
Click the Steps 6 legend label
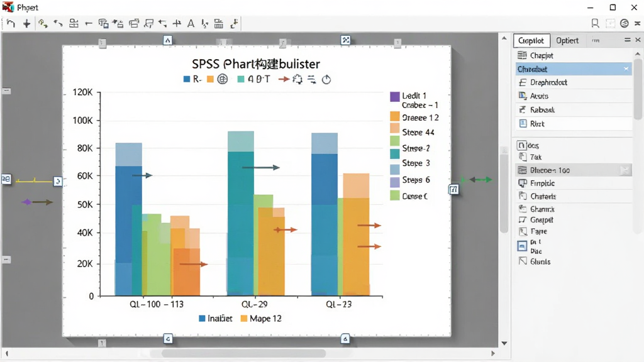coord(416,180)
